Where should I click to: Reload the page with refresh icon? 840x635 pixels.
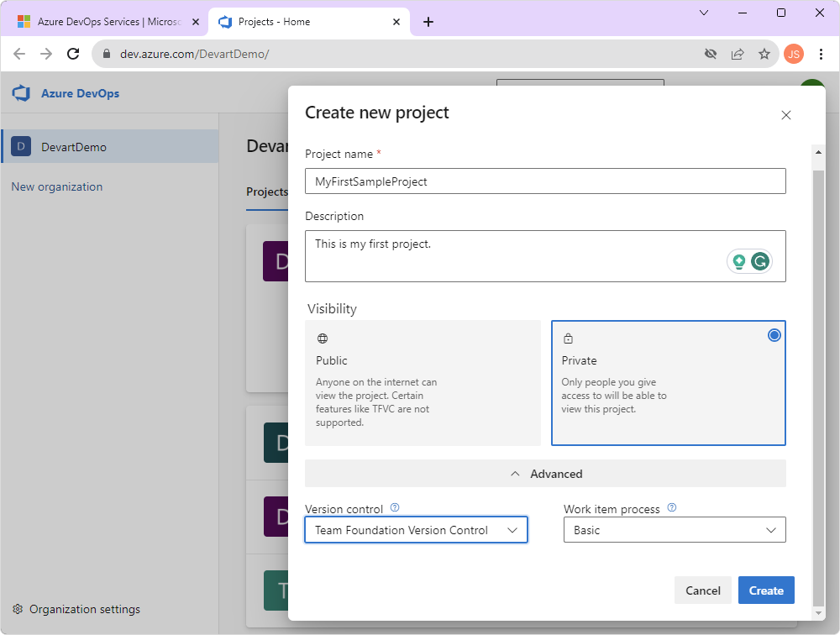click(73, 54)
